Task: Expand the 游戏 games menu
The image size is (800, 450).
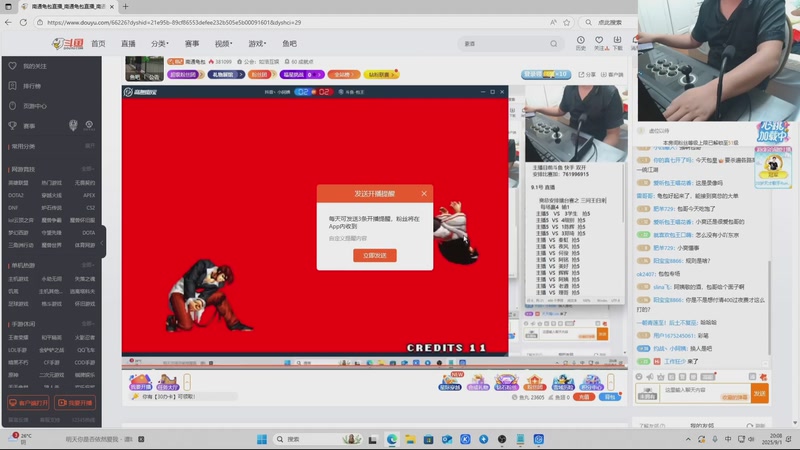Action: pyautogui.click(x=257, y=44)
